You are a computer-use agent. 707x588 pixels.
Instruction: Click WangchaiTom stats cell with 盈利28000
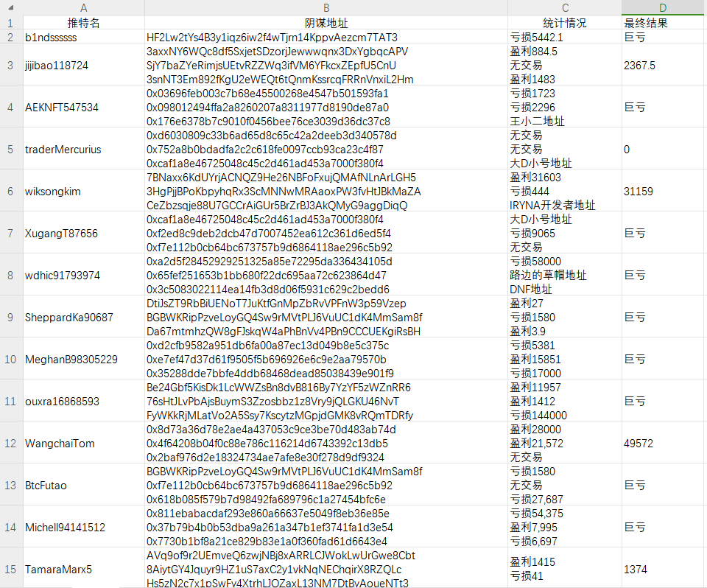(565, 443)
